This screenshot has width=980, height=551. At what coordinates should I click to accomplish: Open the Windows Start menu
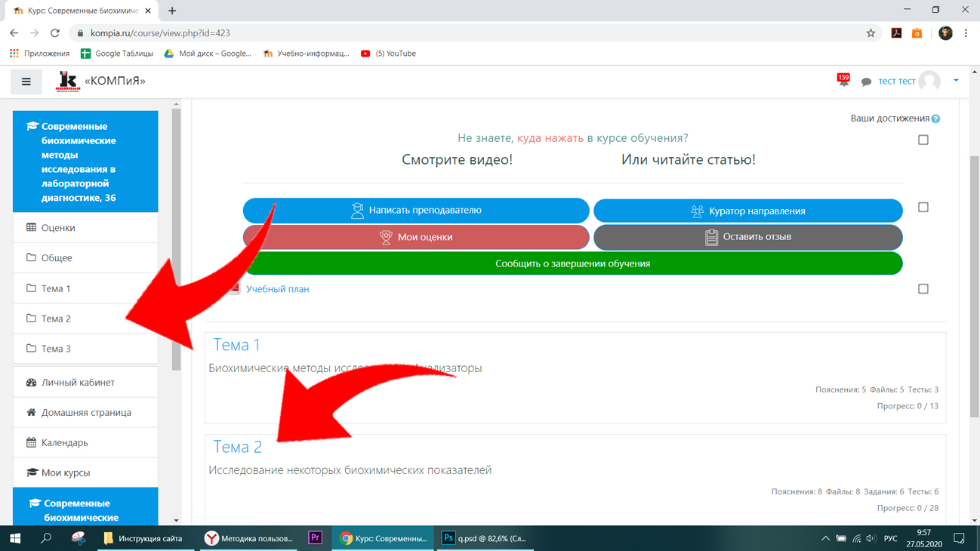click(x=15, y=538)
